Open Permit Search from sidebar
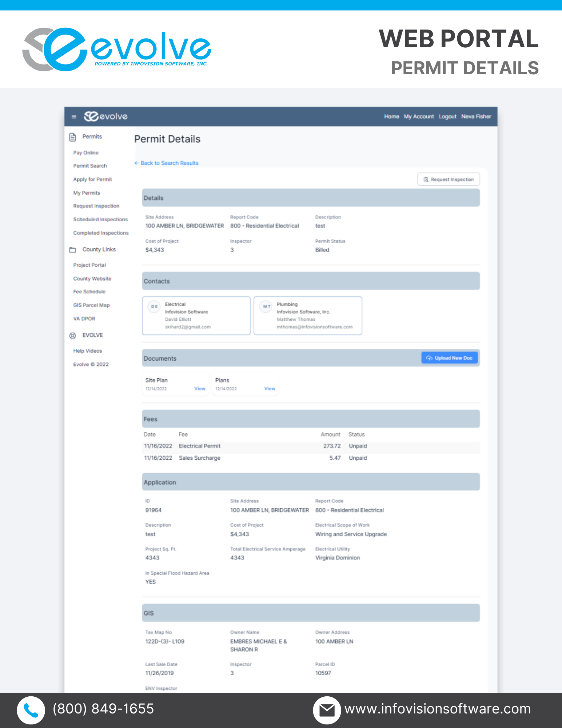The image size is (562, 728). [x=90, y=166]
